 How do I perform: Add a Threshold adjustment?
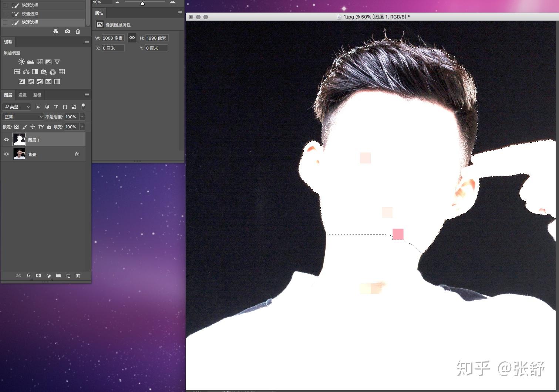[40, 81]
